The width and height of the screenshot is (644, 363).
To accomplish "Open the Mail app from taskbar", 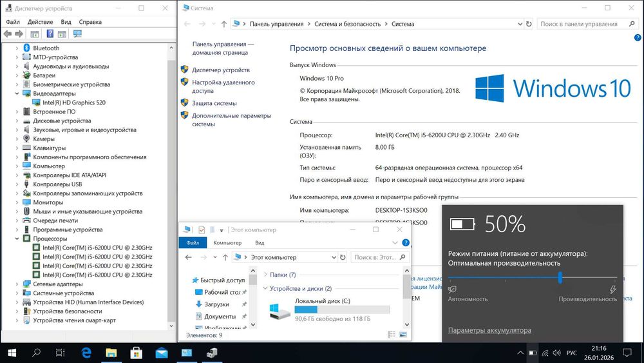I will coord(162,353).
